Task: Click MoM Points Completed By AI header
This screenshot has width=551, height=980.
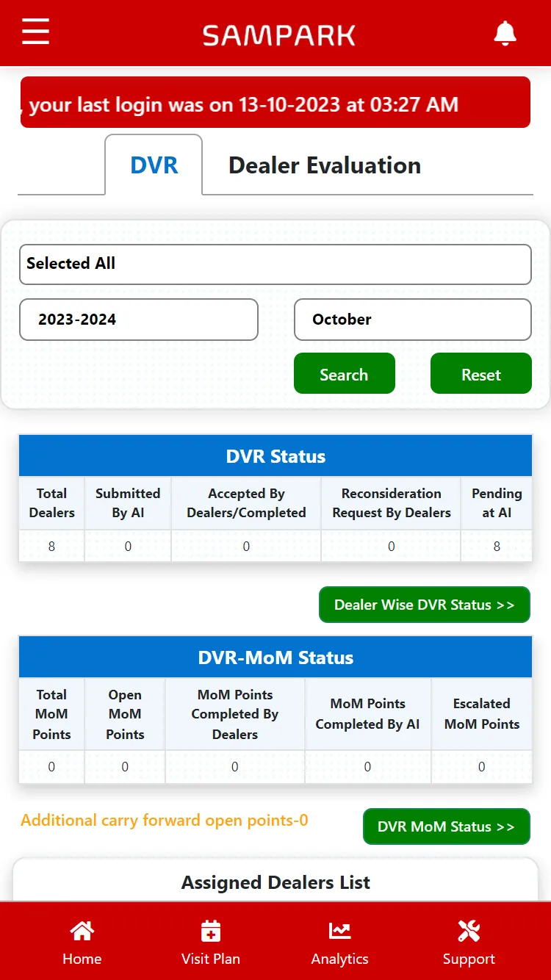Action: pyautogui.click(x=367, y=714)
